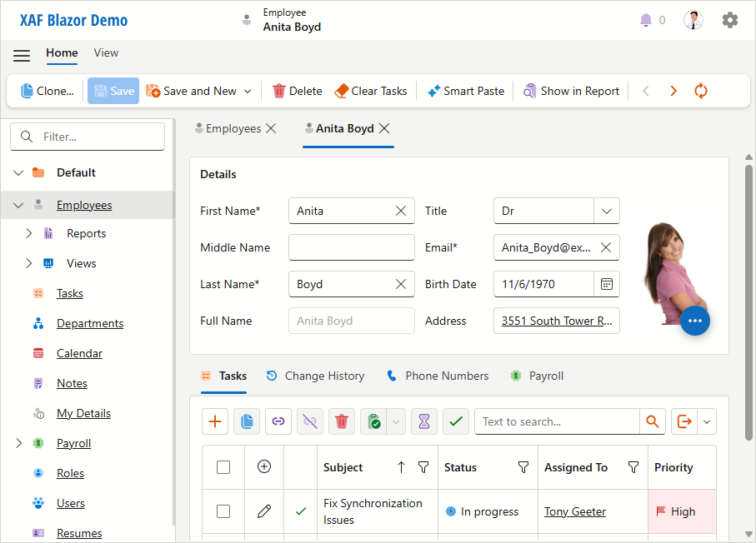Screen dimensions: 756x543
Task: Click the clipboard set-status icon
Action: 373,421
